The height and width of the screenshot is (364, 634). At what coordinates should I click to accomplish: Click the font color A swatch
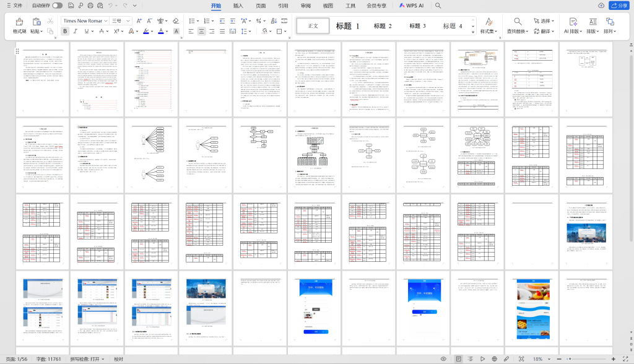[x=160, y=31]
